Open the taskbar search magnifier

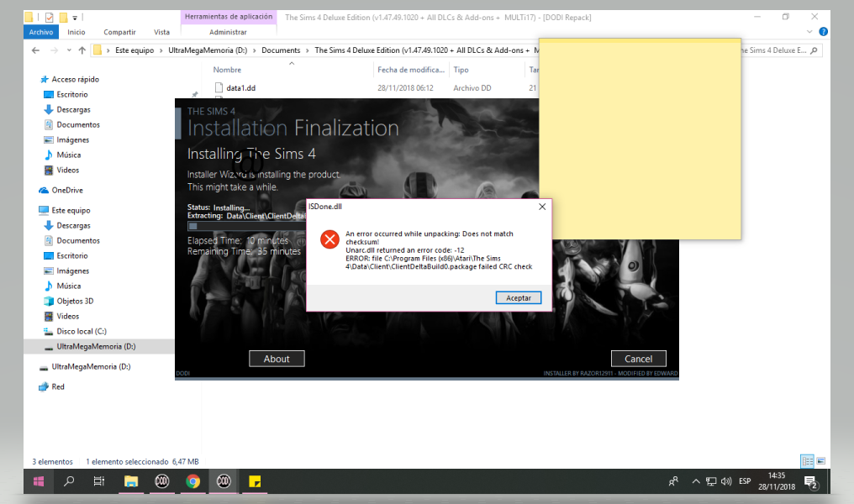(69, 481)
